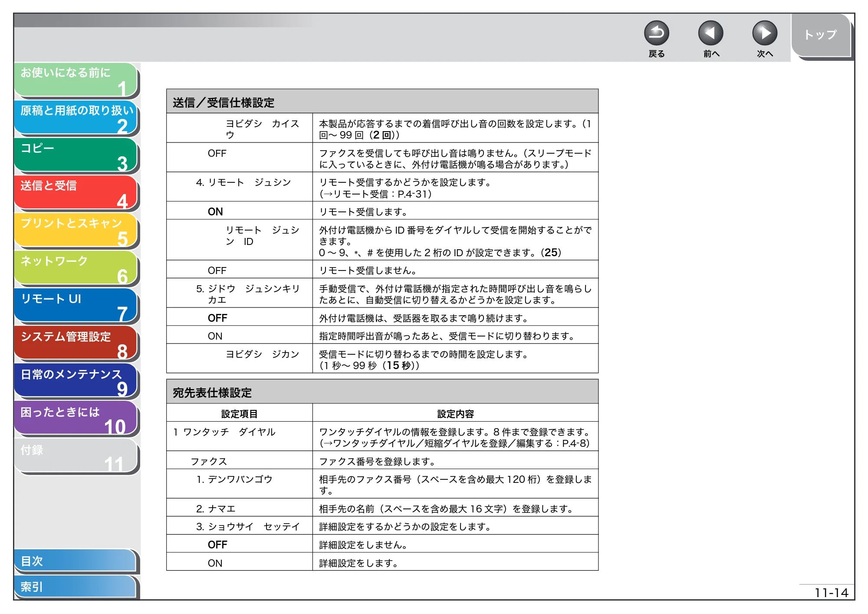Select the コピー chapter tab
868x614 pixels.
(76, 155)
